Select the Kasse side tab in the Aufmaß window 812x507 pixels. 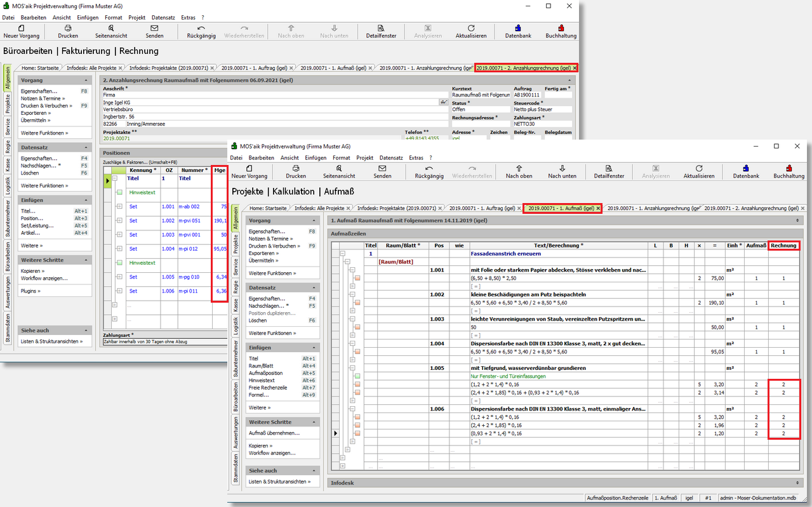[235, 305]
